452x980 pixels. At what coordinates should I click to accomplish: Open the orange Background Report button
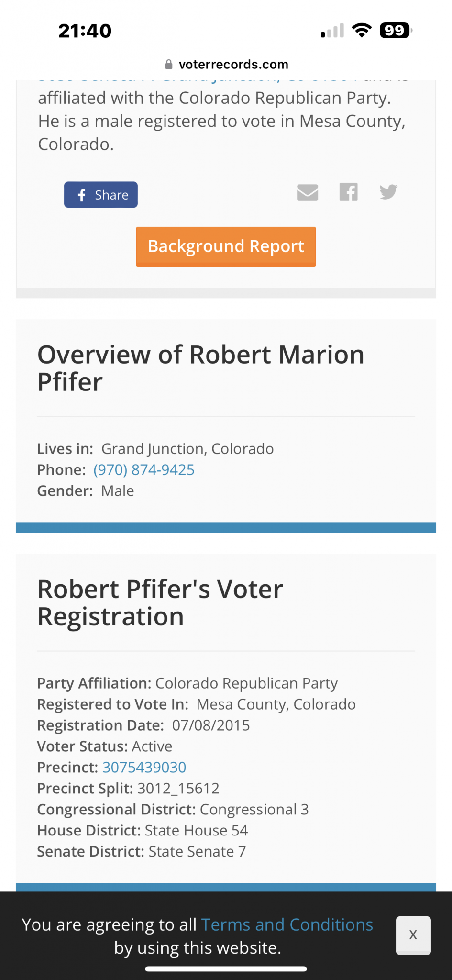[x=226, y=246]
